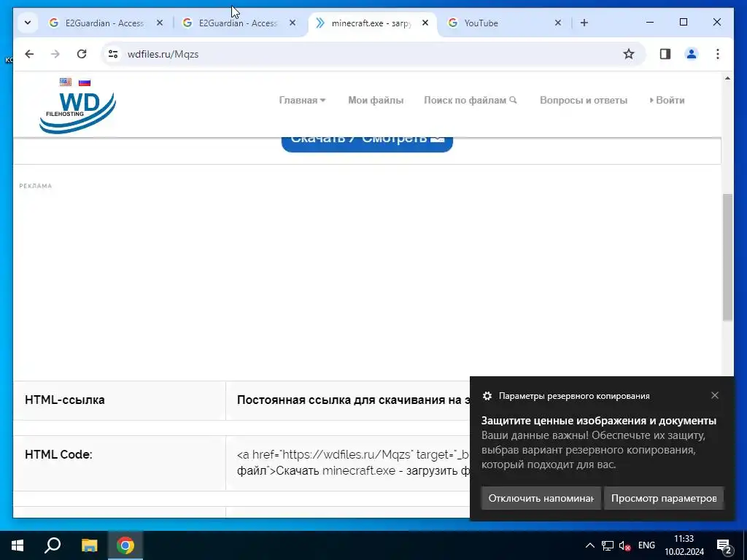Open the action center notifications icon
747x560 pixels.
coord(724,545)
